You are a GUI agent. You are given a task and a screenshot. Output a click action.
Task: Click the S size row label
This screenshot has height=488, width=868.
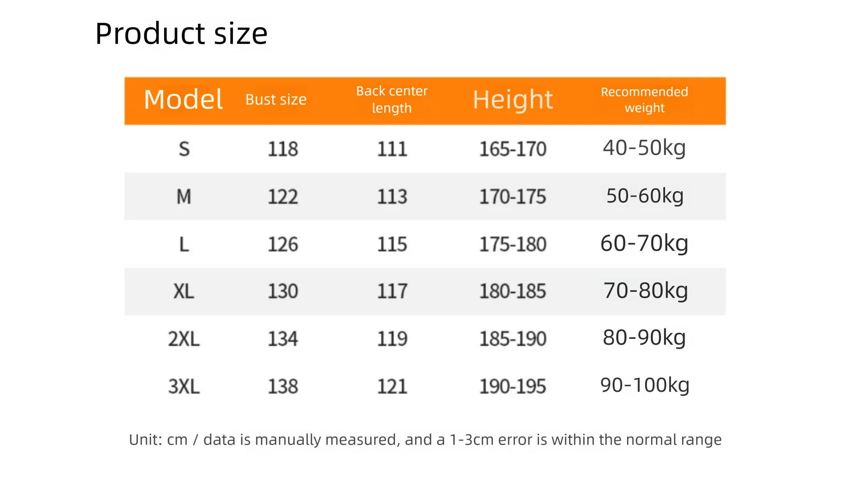coord(184,149)
